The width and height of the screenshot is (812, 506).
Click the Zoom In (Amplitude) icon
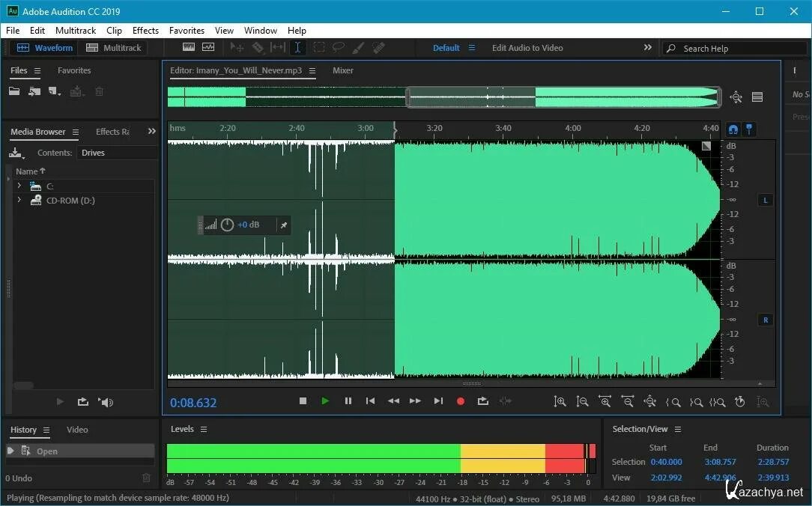point(560,402)
